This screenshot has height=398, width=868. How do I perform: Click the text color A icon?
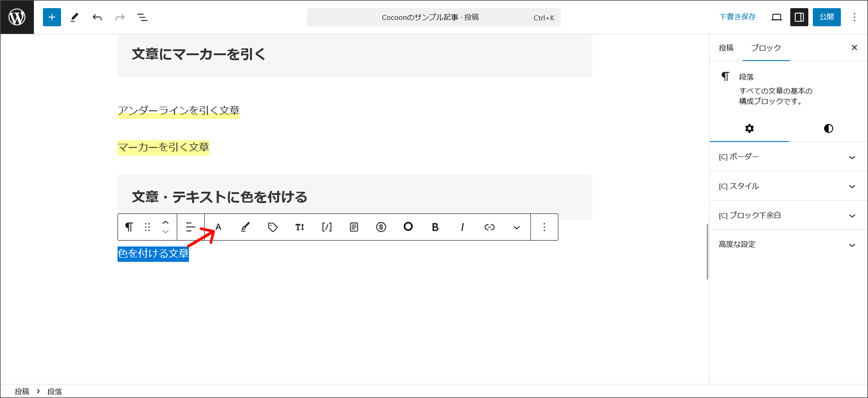pyautogui.click(x=218, y=227)
